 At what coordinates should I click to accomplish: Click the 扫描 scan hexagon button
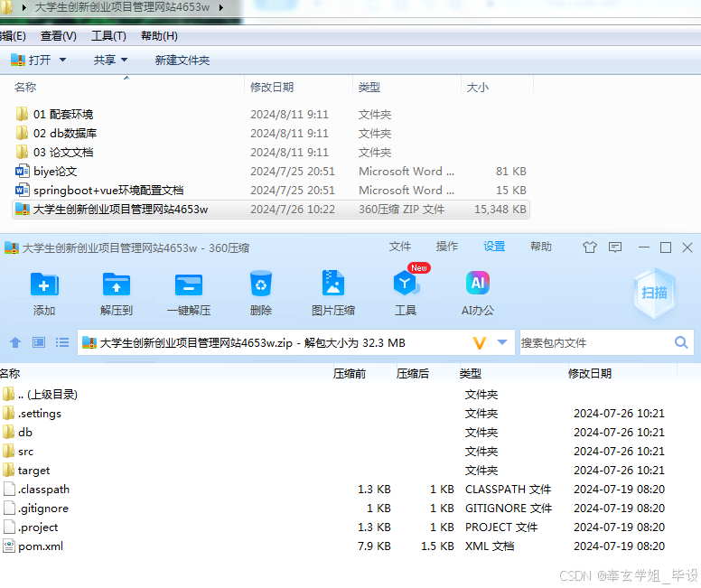point(655,293)
